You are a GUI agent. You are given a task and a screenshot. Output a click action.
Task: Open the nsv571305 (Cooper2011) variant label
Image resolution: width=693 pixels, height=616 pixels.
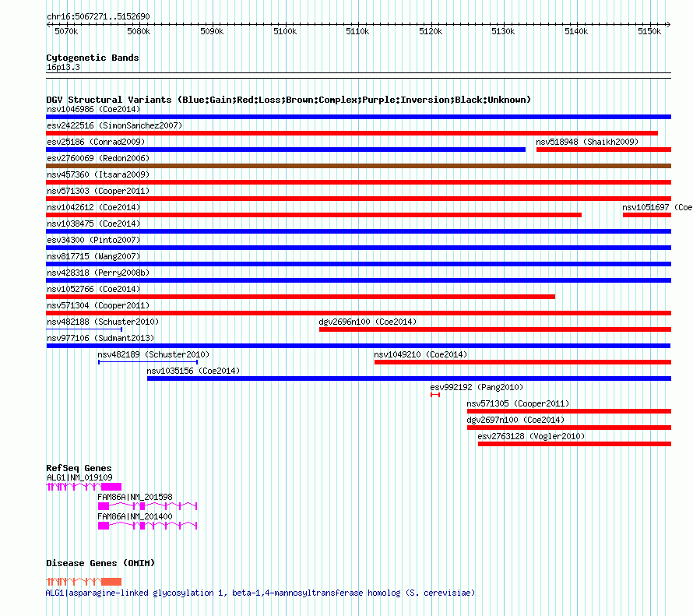tap(518, 403)
